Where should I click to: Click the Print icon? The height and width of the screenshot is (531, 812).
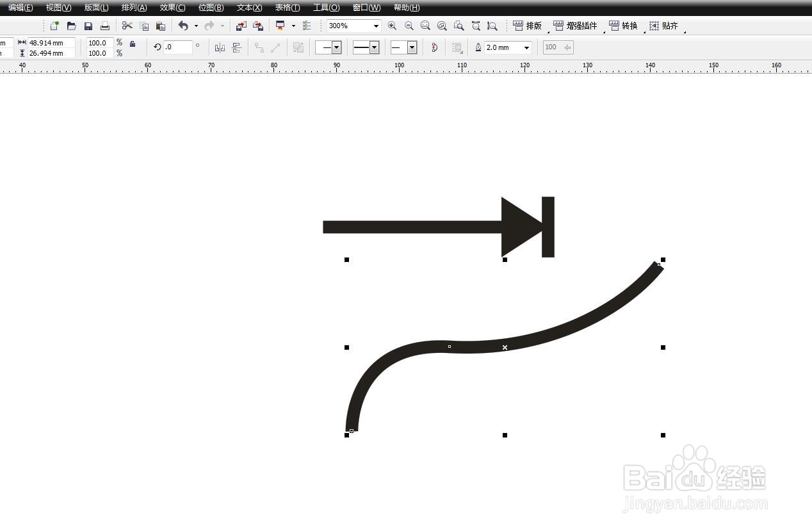pos(104,26)
